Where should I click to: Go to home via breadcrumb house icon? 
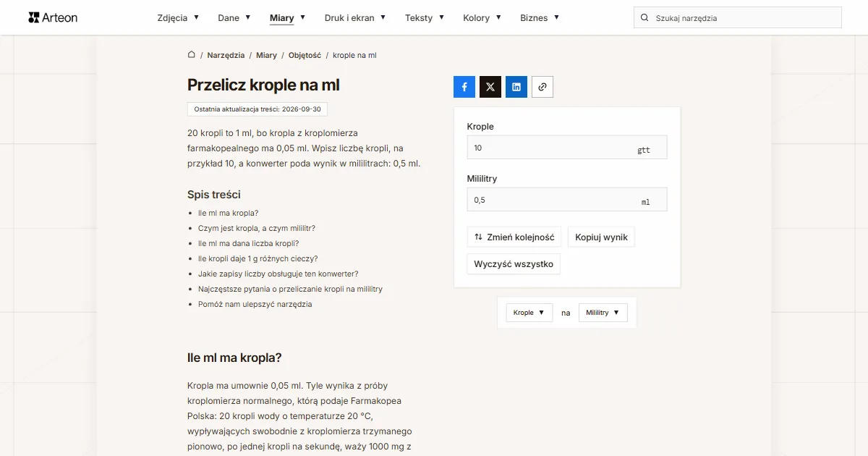[x=192, y=55]
